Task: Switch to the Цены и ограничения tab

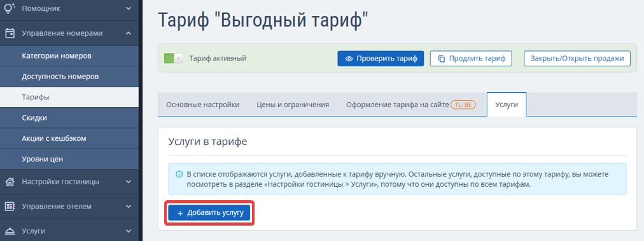Action: click(293, 105)
